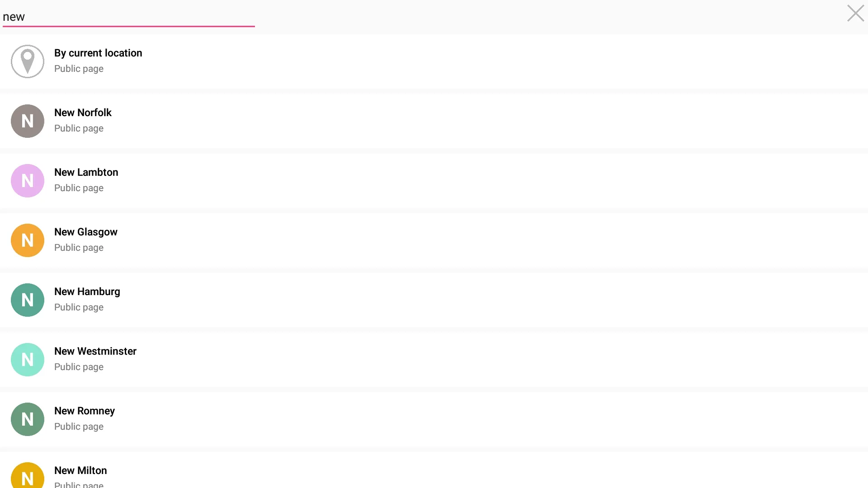Focus the search field containing 'new'
Screen dimensions: 868x488
[x=128, y=17]
